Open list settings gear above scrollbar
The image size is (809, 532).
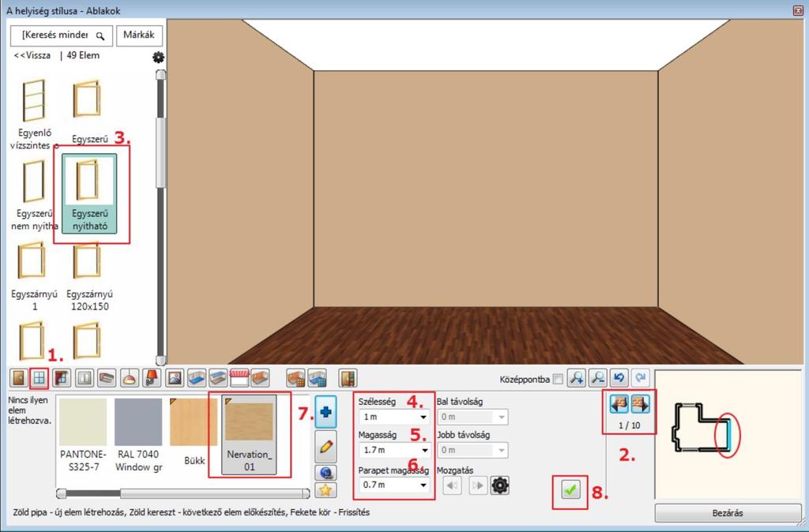tap(158, 57)
